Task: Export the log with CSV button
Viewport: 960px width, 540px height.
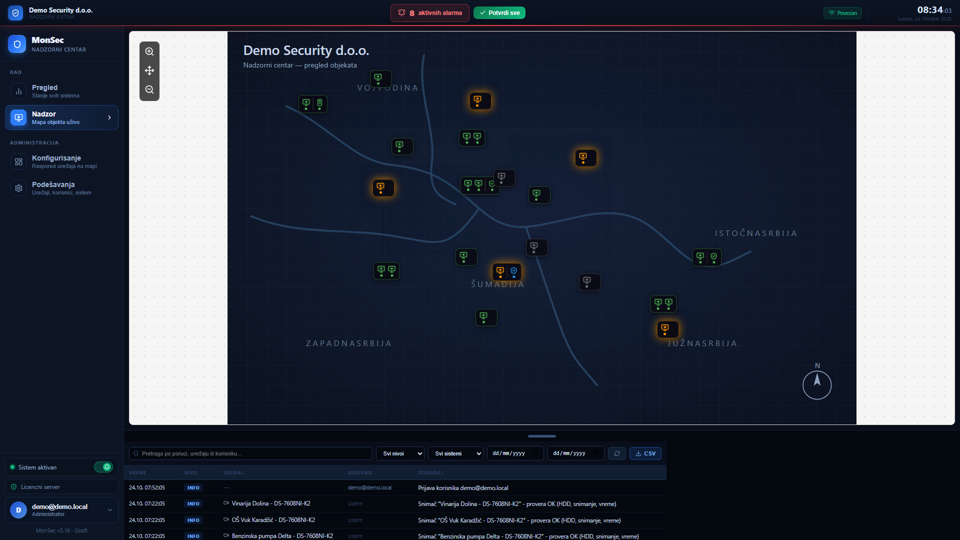Action: click(x=645, y=454)
